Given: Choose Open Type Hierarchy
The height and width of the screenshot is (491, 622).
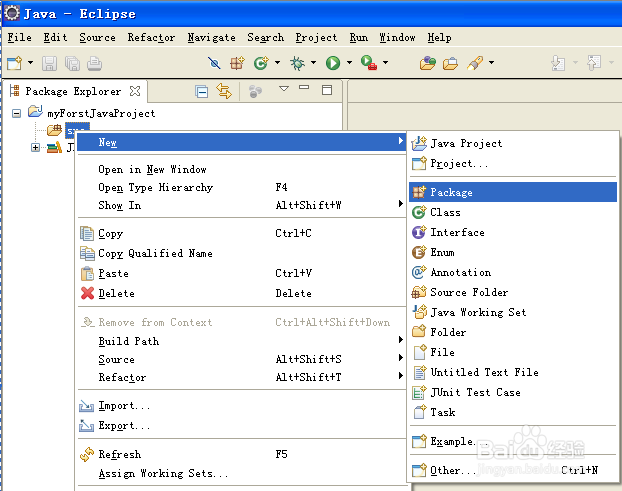Looking at the screenshot, I should point(241,187).
